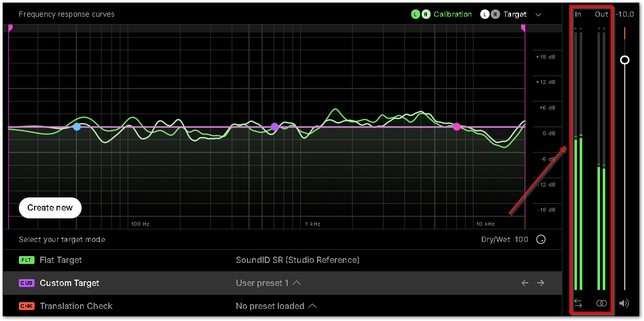
Task: Click the output gain slider handle
Action: [625, 60]
